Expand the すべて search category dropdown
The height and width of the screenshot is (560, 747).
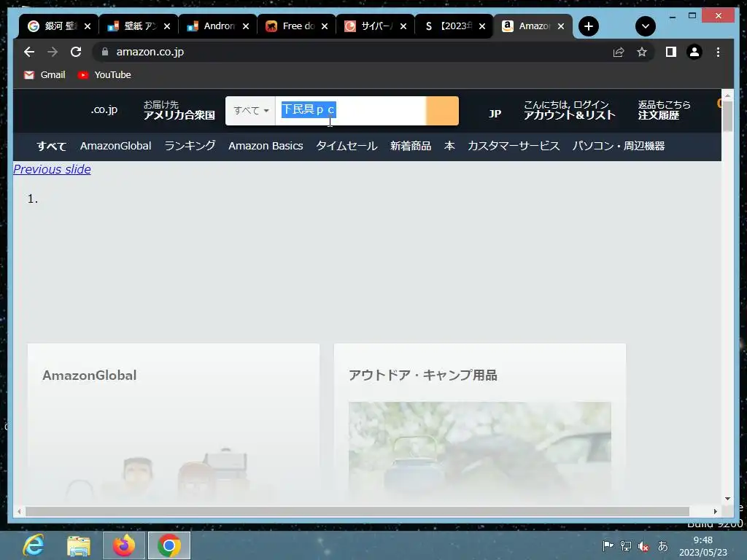(x=251, y=111)
